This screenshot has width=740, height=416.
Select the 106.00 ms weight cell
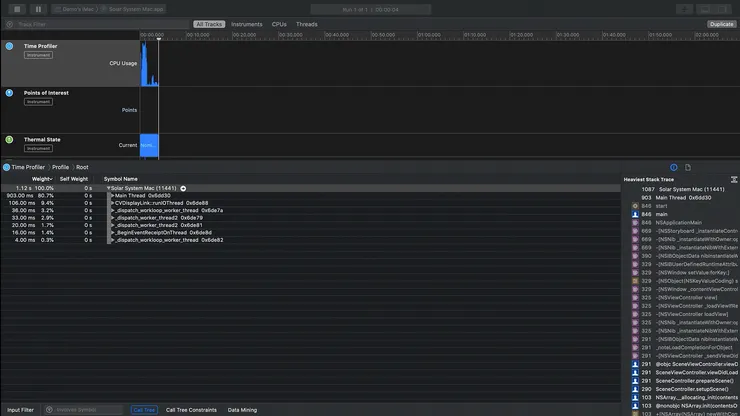pos(22,203)
